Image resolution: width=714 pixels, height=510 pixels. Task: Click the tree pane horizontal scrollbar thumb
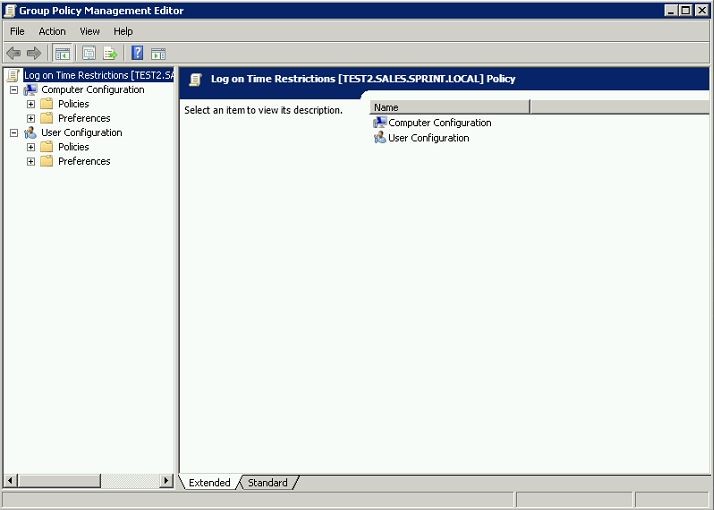[x=59, y=480]
